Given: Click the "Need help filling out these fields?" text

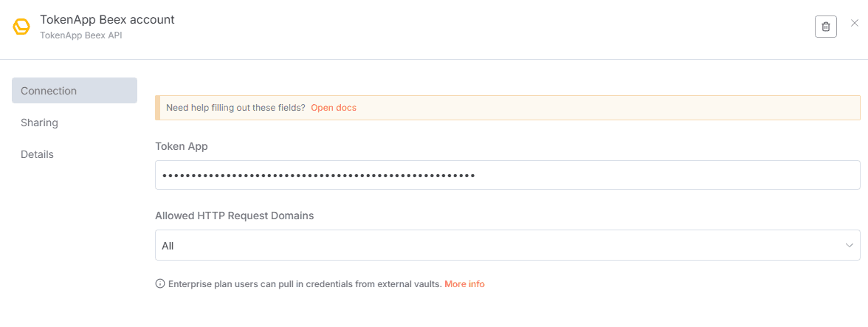Looking at the screenshot, I should click(x=235, y=108).
